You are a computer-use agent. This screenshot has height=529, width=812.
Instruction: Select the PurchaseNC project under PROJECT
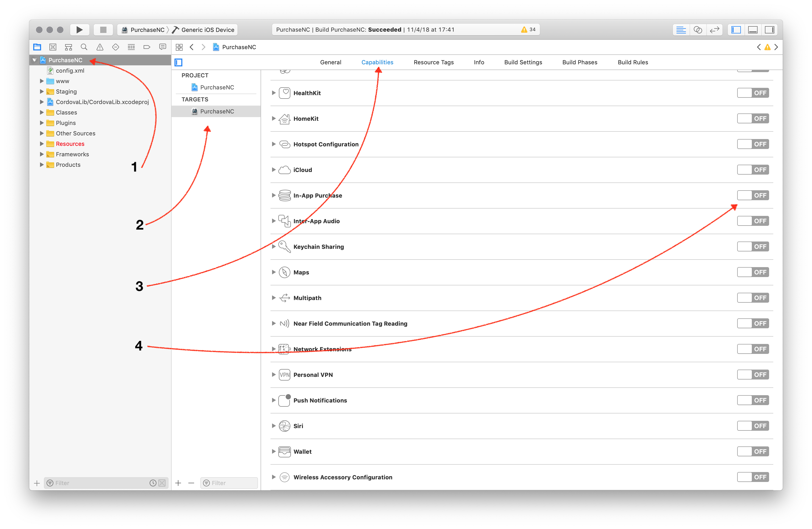coord(216,87)
